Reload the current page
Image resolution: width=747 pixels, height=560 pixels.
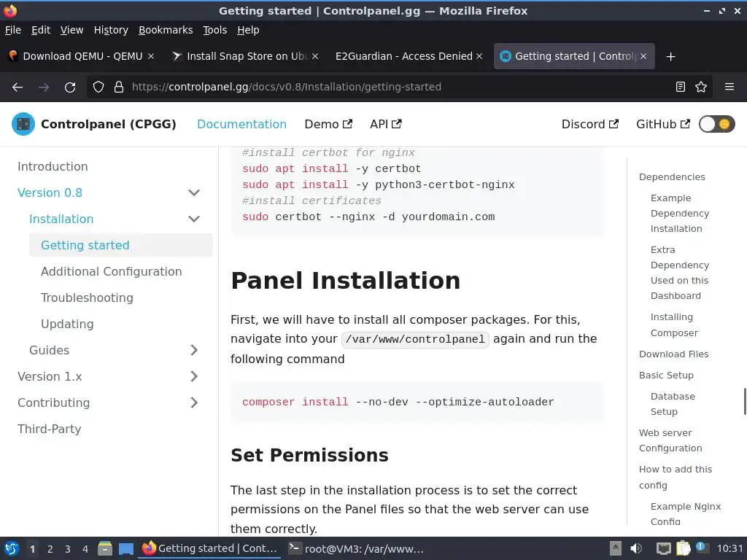click(x=70, y=87)
